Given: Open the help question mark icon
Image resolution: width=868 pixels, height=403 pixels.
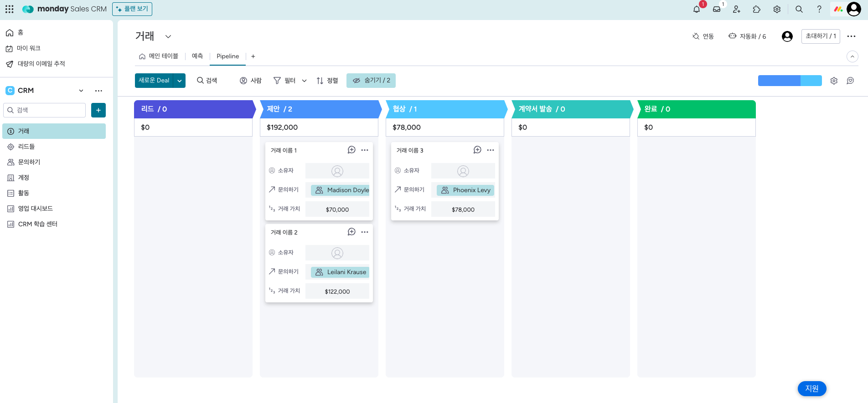Looking at the screenshot, I should point(819,9).
